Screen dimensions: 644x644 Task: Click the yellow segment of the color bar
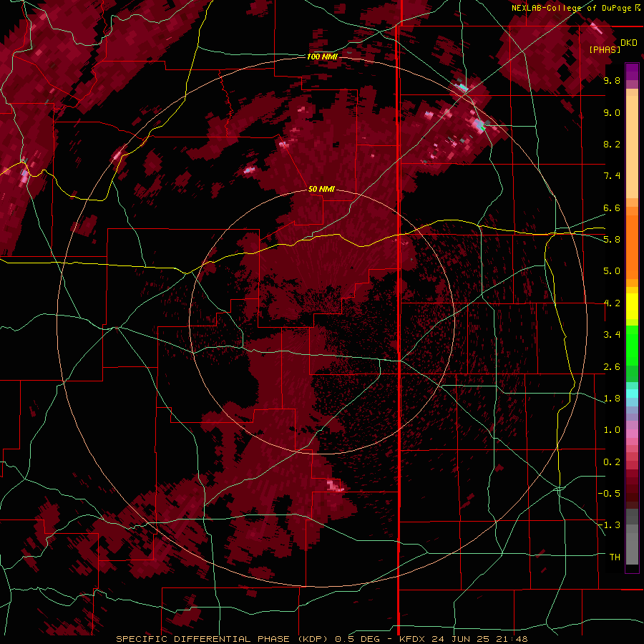click(x=632, y=306)
